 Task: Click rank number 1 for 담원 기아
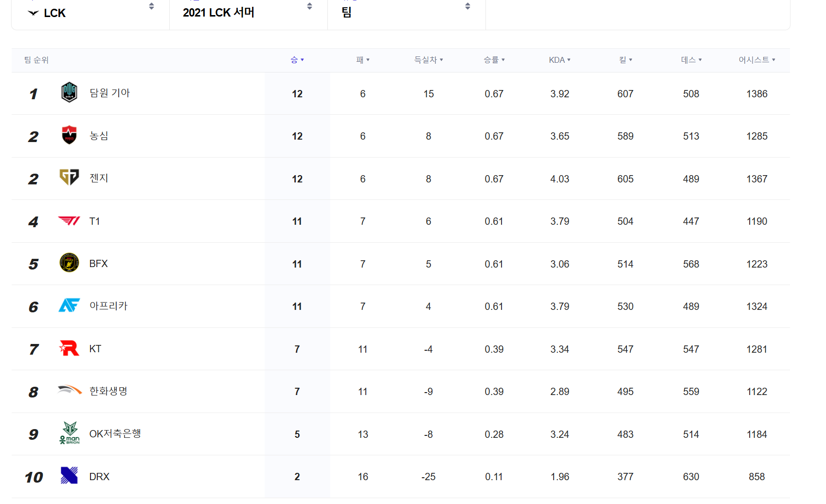pos(33,94)
